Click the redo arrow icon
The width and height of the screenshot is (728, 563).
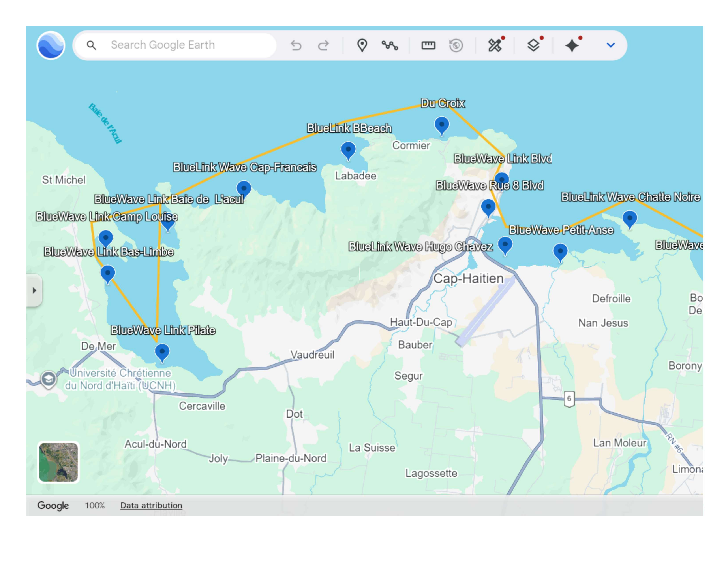(x=323, y=45)
